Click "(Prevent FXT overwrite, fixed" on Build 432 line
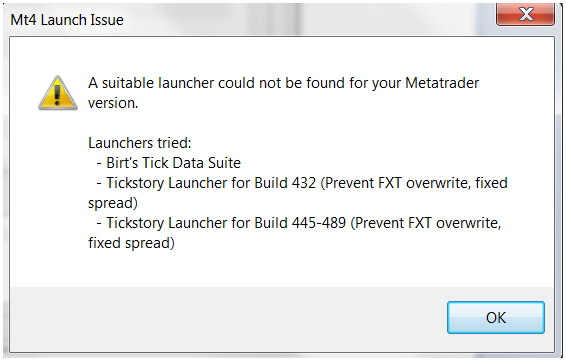566x363 pixels. coord(414,183)
